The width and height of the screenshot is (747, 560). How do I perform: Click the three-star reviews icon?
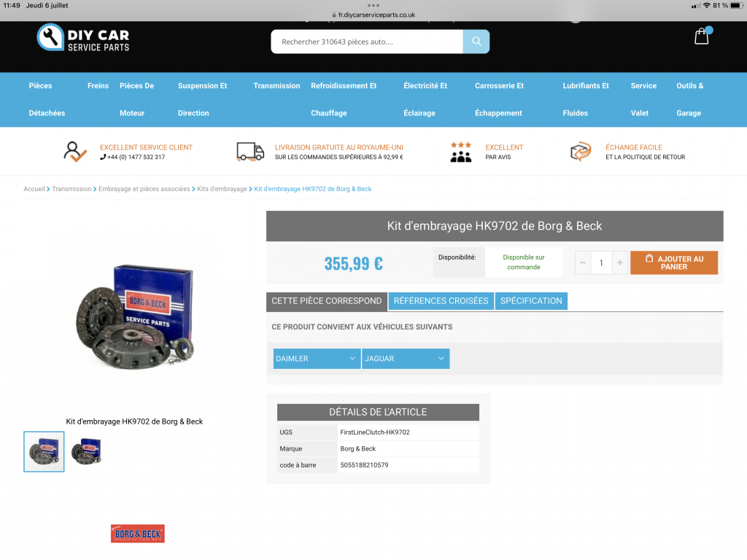pos(460,152)
